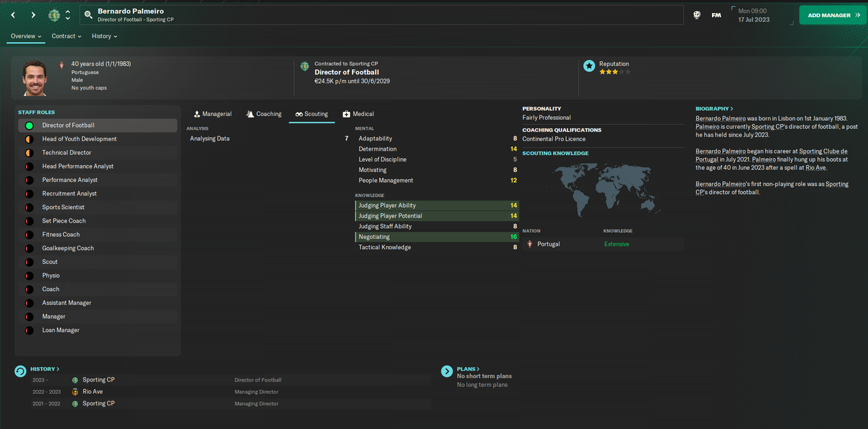The width and height of the screenshot is (868, 429).
Task: Select Set Piece Coach role
Action: (98, 221)
